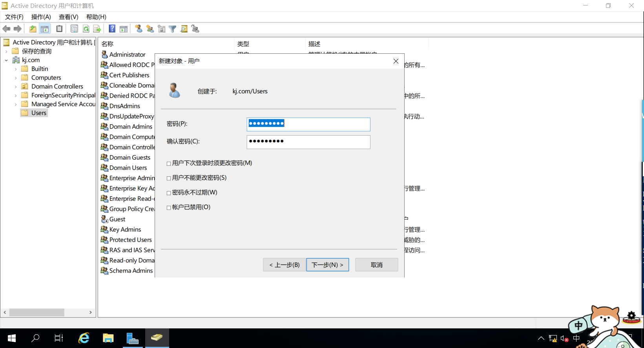Expand the ForeignSecurityPrincipals node

tap(16, 95)
